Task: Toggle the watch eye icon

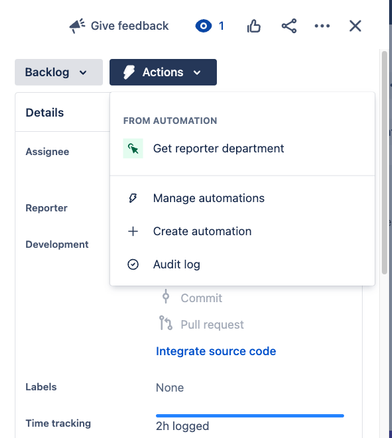Action: coord(203,26)
